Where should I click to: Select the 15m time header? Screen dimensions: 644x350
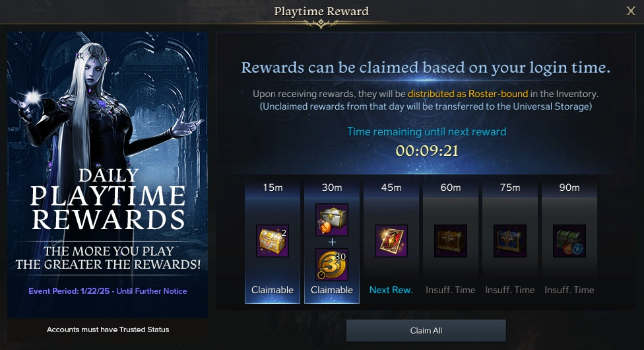tap(273, 188)
